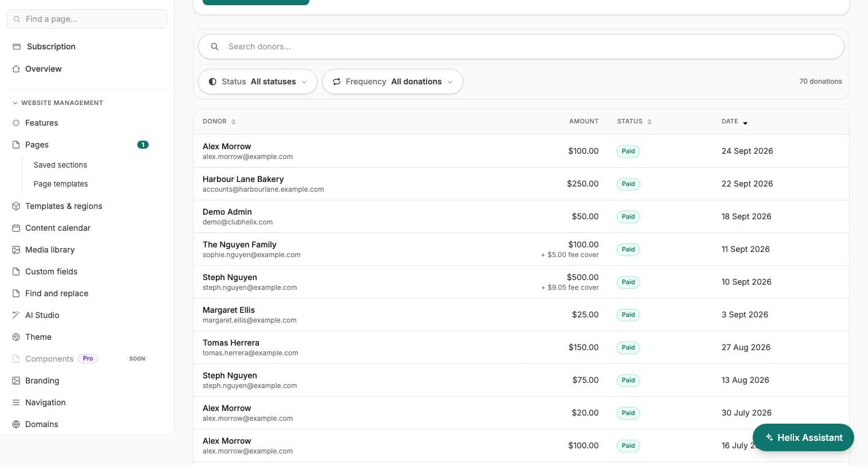
Task: Click the 70 donations count
Action: coord(820,82)
